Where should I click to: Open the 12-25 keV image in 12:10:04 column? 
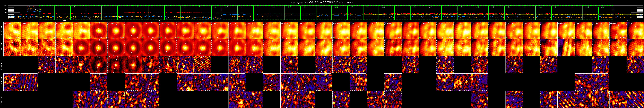[635, 65]
